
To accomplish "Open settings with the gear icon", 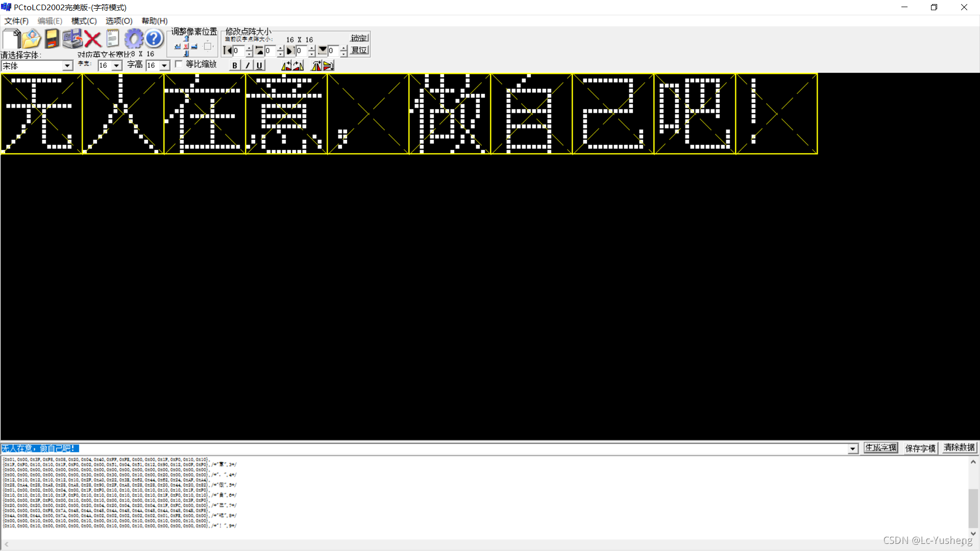I will coord(134,39).
